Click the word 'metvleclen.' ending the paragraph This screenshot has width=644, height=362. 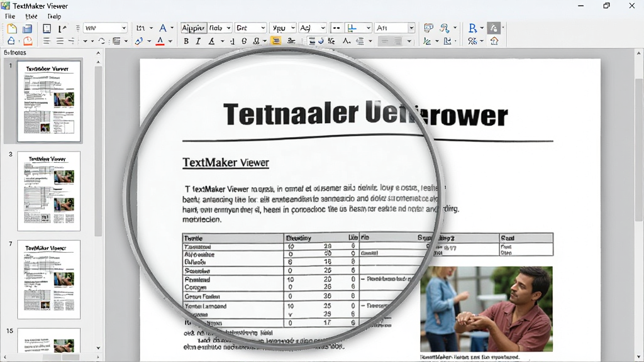point(202,219)
